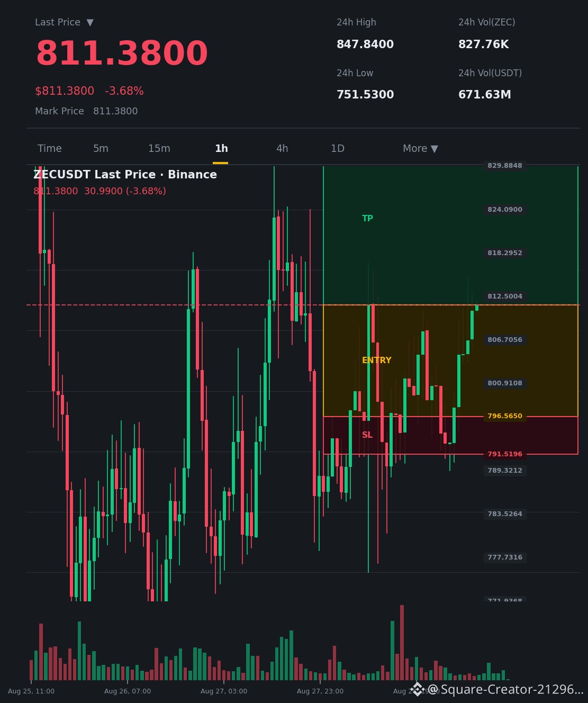Click the 24h Low value 751.5300

(365, 95)
